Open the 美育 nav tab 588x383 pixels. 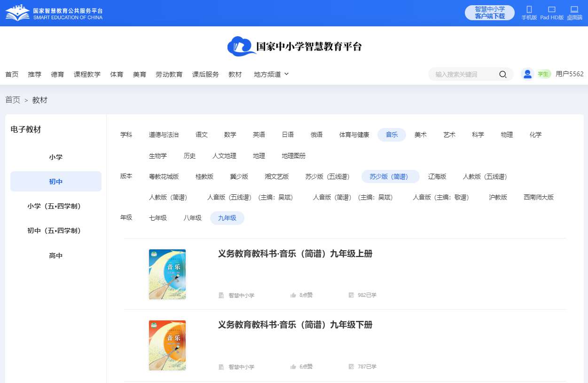coord(140,74)
